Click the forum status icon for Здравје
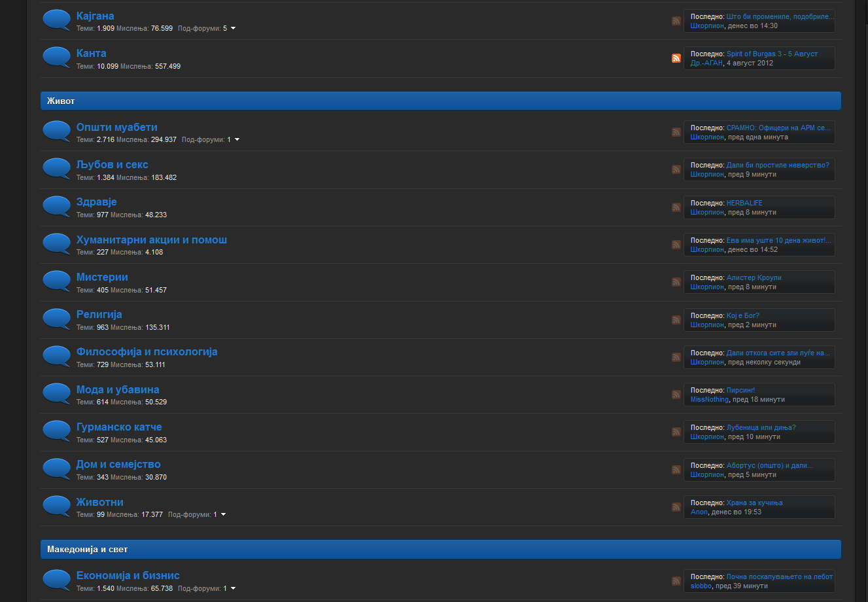 tap(57, 206)
